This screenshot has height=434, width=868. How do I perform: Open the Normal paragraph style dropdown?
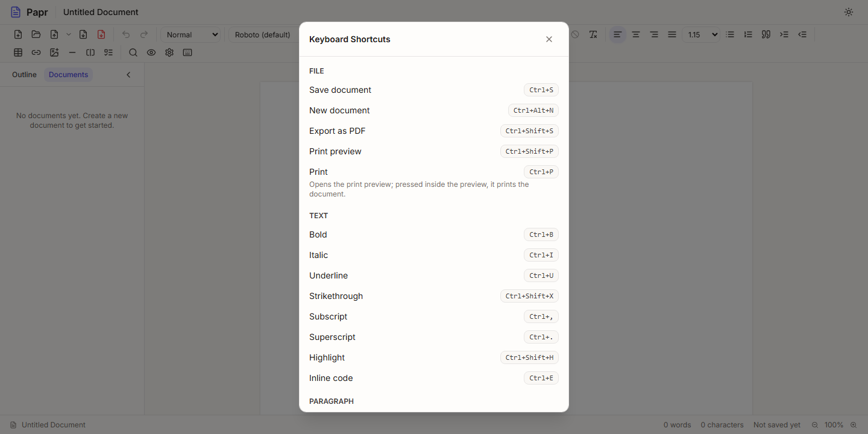coord(191,34)
